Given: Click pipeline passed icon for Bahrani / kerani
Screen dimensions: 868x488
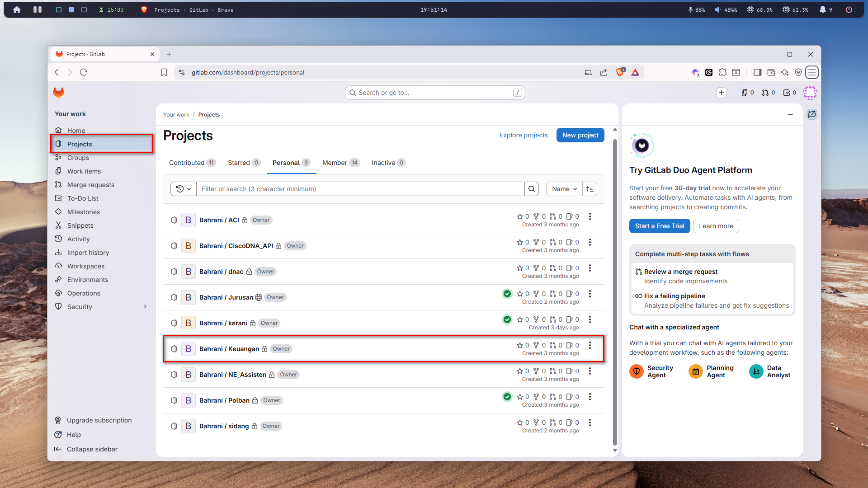Looking at the screenshot, I should point(507,319).
